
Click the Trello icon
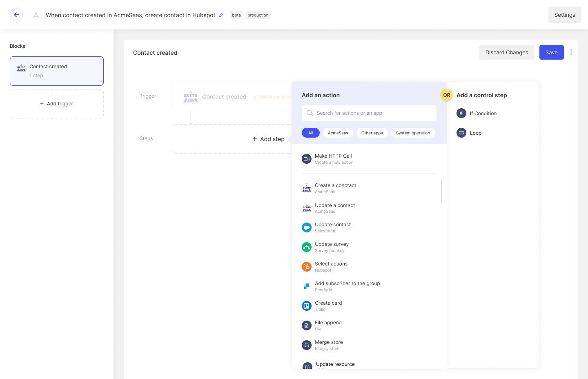point(307,306)
